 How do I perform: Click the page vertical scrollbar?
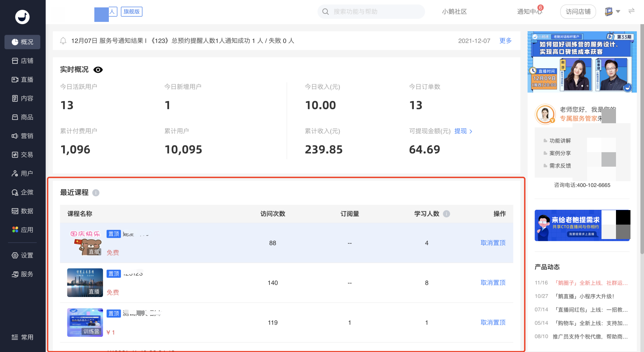click(x=642, y=138)
